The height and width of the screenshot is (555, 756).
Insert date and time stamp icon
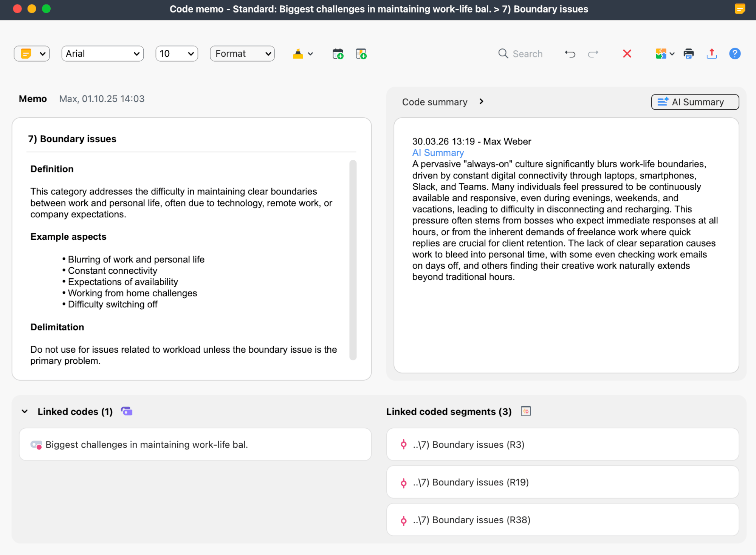click(x=360, y=54)
